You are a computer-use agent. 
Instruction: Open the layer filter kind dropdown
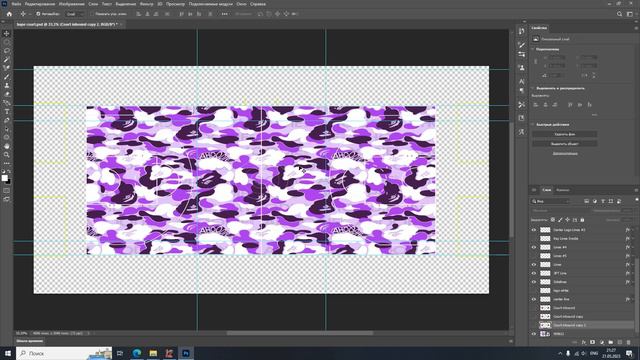point(551,201)
